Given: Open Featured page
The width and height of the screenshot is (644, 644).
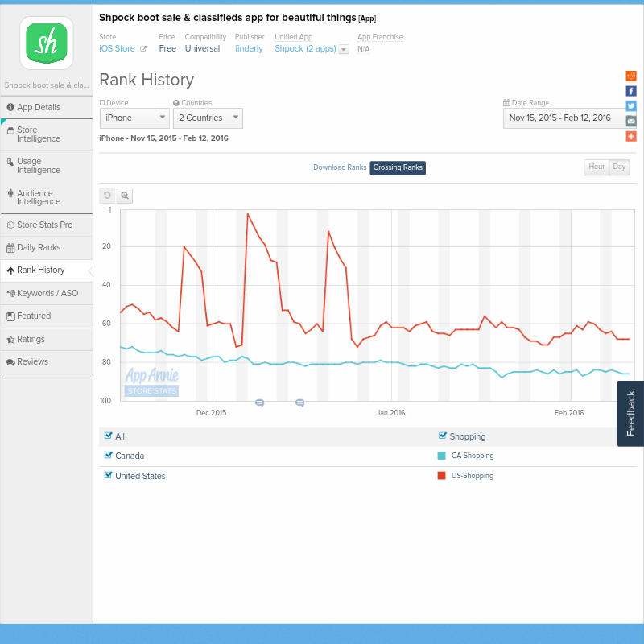Looking at the screenshot, I should pos(47,316).
